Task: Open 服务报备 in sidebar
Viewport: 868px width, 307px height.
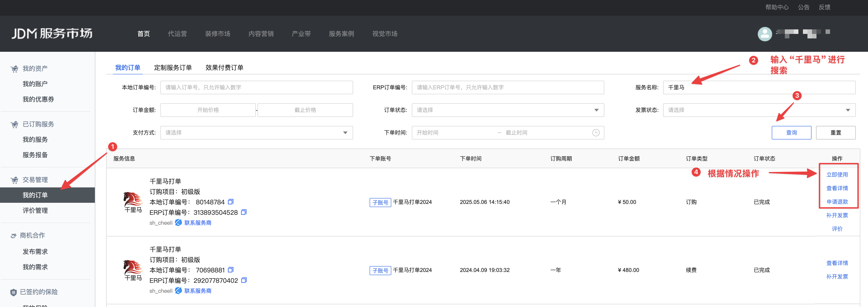Action: point(35,155)
